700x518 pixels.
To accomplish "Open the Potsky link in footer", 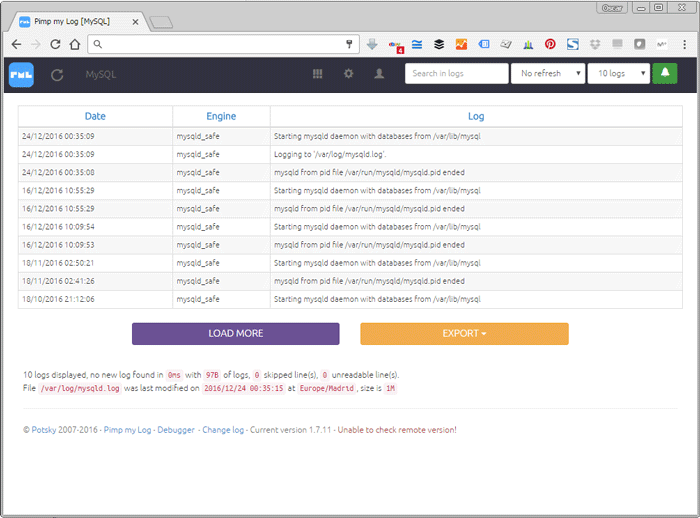I will coord(44,430).
